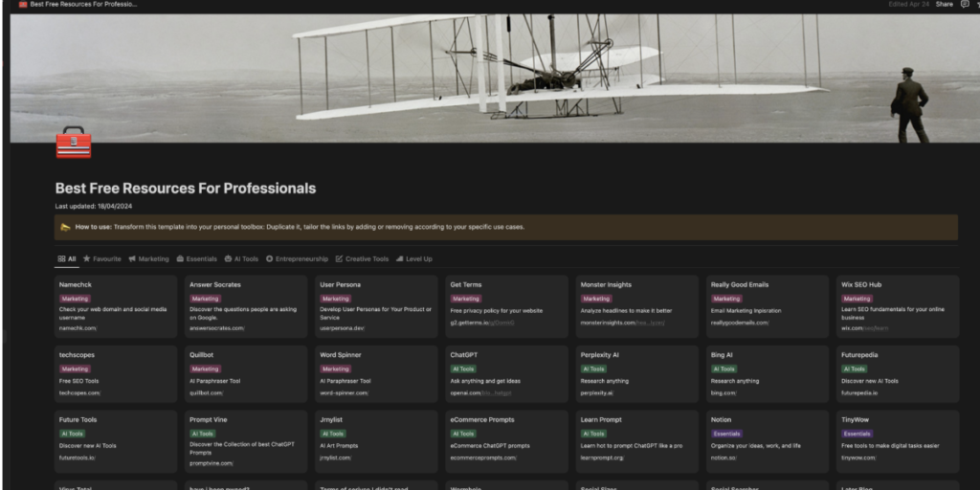Click the Marketing tag on Quillbot card

click(x=205, y=368)
